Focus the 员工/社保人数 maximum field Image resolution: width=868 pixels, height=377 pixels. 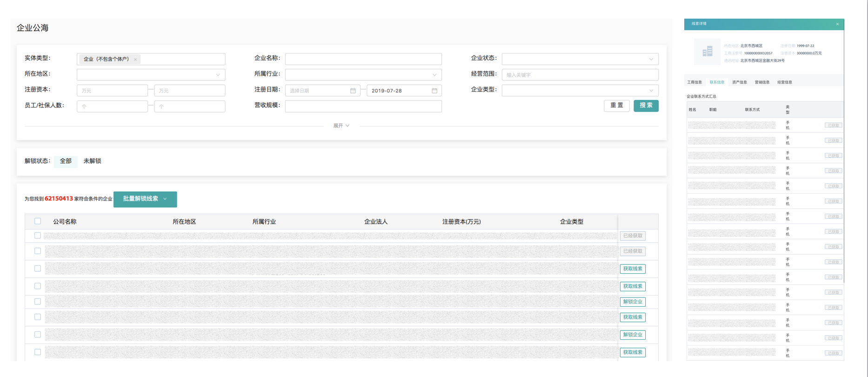point(190,106)
